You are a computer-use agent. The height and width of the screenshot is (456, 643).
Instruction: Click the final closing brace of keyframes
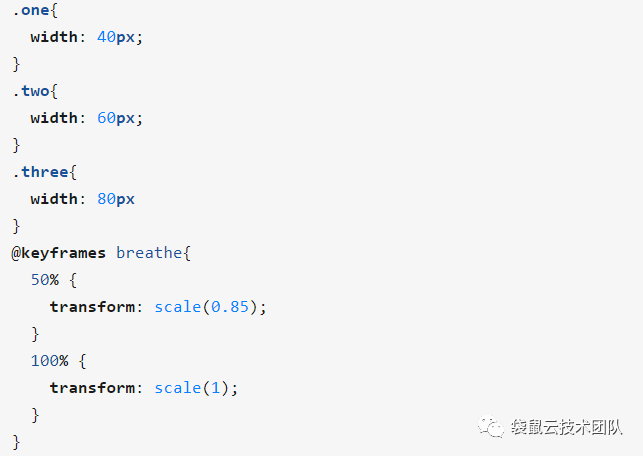point(16,442)
